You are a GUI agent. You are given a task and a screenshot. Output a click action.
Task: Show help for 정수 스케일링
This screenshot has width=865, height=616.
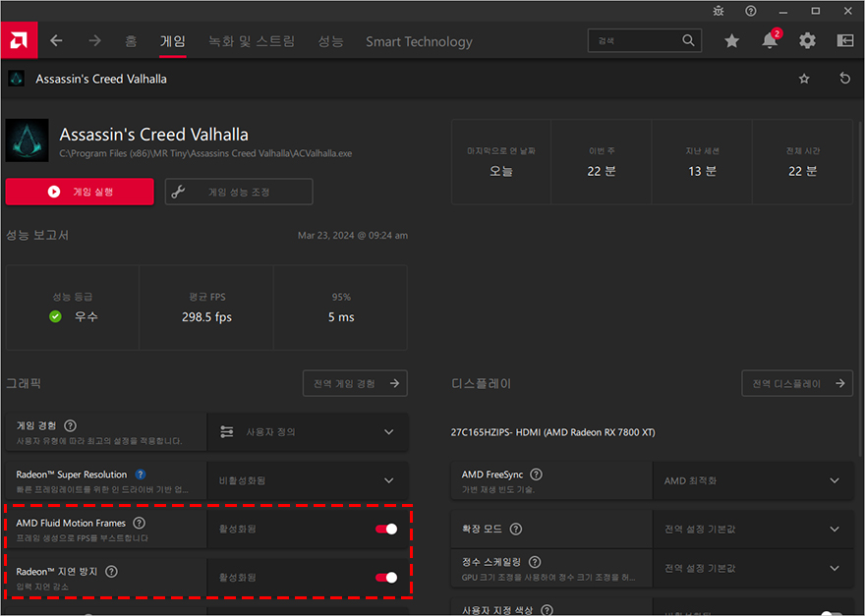[534, 562]
